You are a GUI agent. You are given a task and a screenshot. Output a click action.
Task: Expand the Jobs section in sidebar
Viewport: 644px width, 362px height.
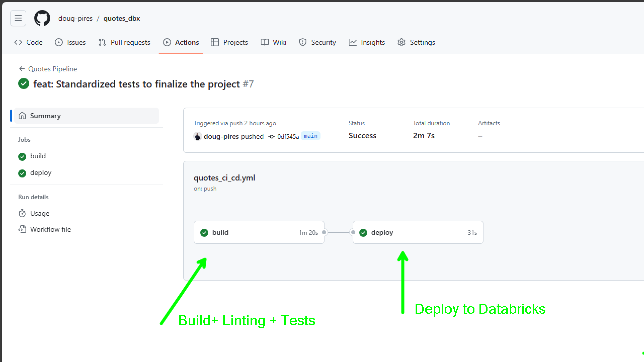24,140
